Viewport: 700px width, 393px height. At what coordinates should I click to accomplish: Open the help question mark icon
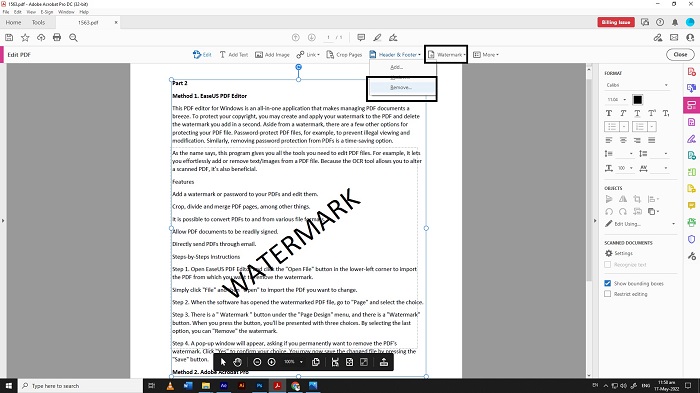click(660, 22)
